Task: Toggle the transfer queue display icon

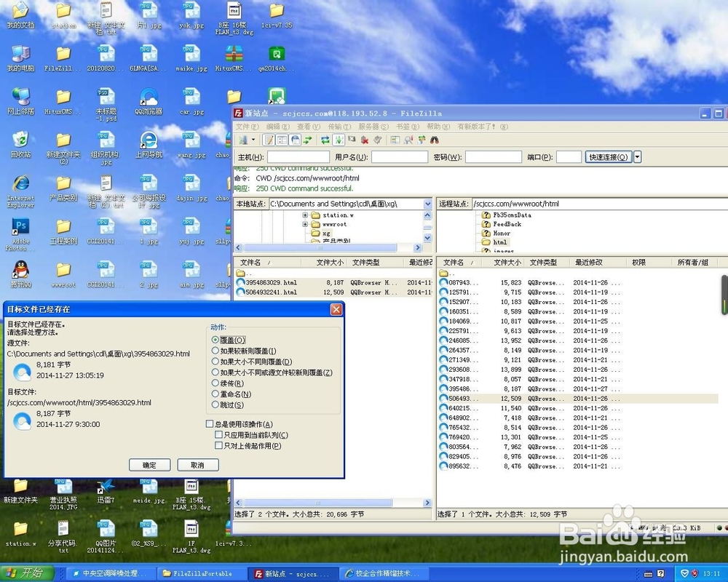Action: [x=307, y=140]
